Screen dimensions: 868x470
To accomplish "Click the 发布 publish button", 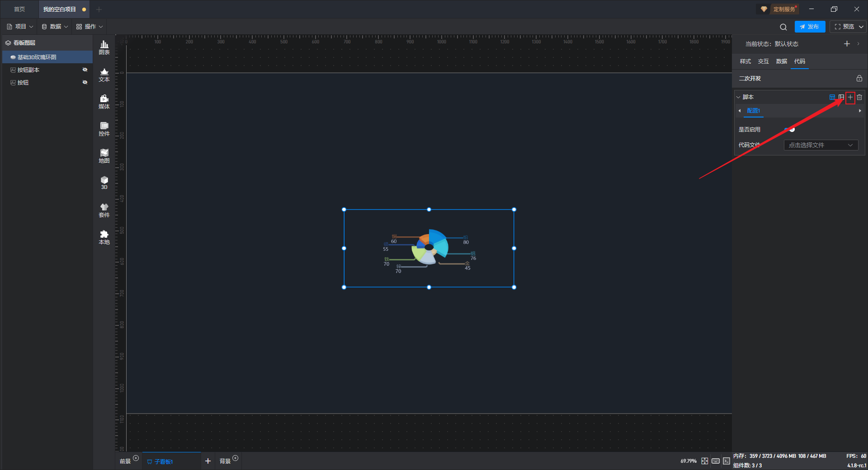I will click(x=809, y=27).
